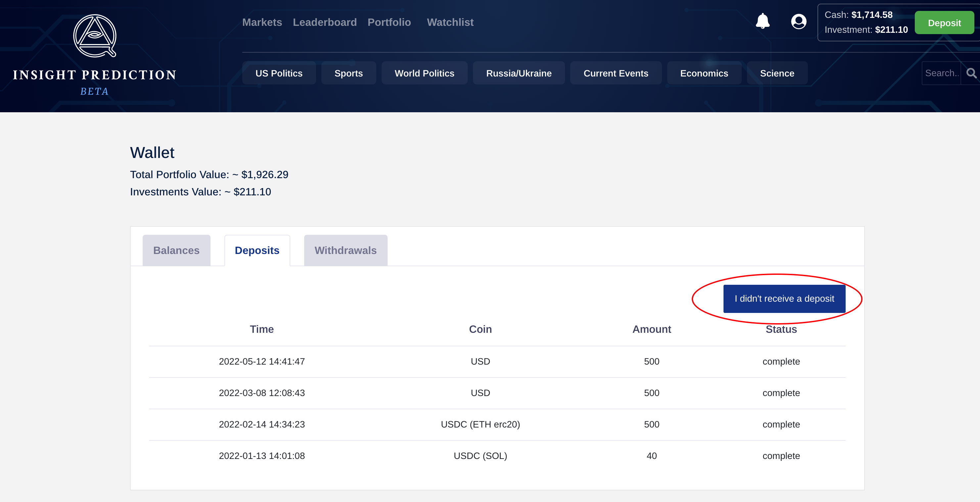Click the USDC (SOL) coin cell
Image resolution: width=980 pixels, height=502 pixels.
pos(480,456)
